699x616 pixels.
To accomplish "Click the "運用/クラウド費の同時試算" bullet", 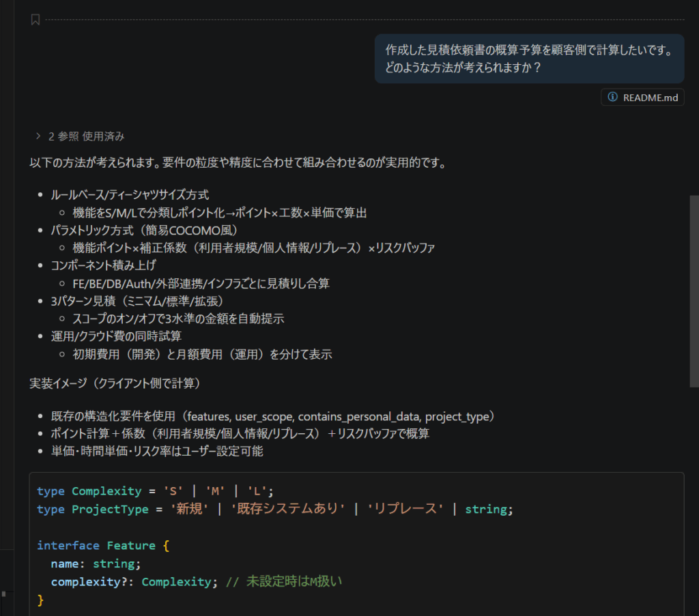I will coord(116,336).
